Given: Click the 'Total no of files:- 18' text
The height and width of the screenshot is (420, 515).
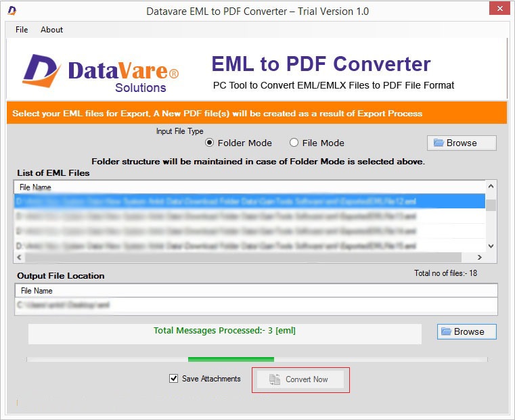Looking at the screenshot, I should tap(445, 273).
